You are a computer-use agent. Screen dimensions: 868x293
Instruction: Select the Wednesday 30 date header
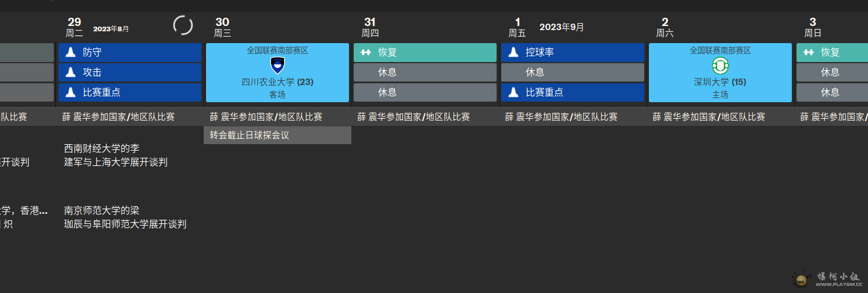tap(222, 27)
